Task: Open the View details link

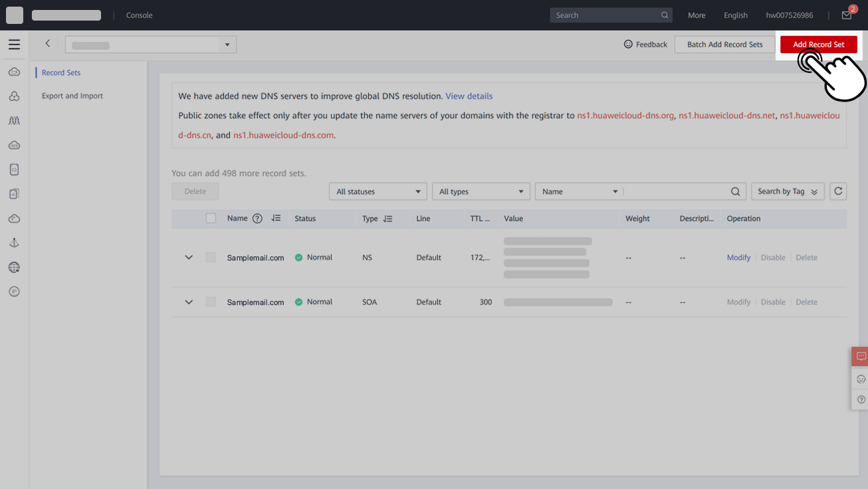Action: coord(469,96)
